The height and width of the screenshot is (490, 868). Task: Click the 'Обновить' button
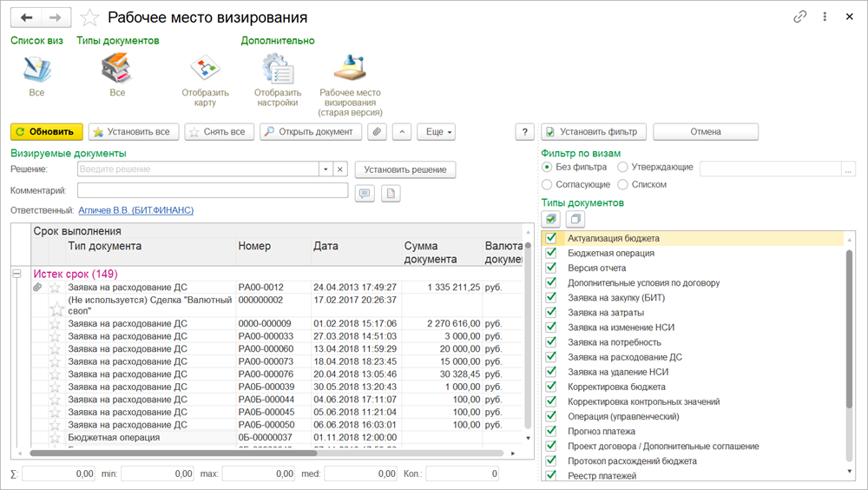pos(46,132)
